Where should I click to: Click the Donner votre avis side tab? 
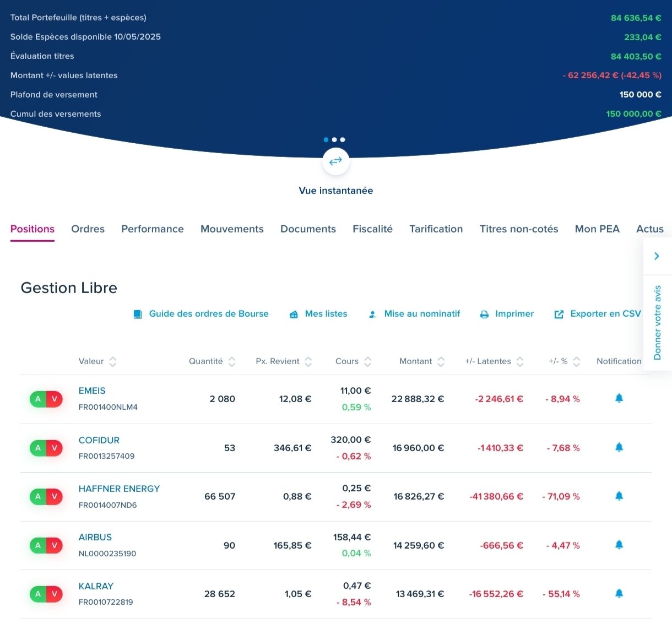657,323
